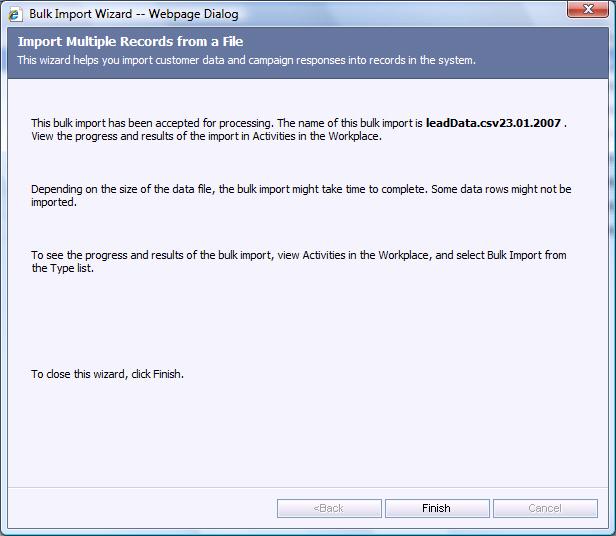The image size is (616, 536).
Task: Click the 'the Type list.' text line
Action: point(63,268)
